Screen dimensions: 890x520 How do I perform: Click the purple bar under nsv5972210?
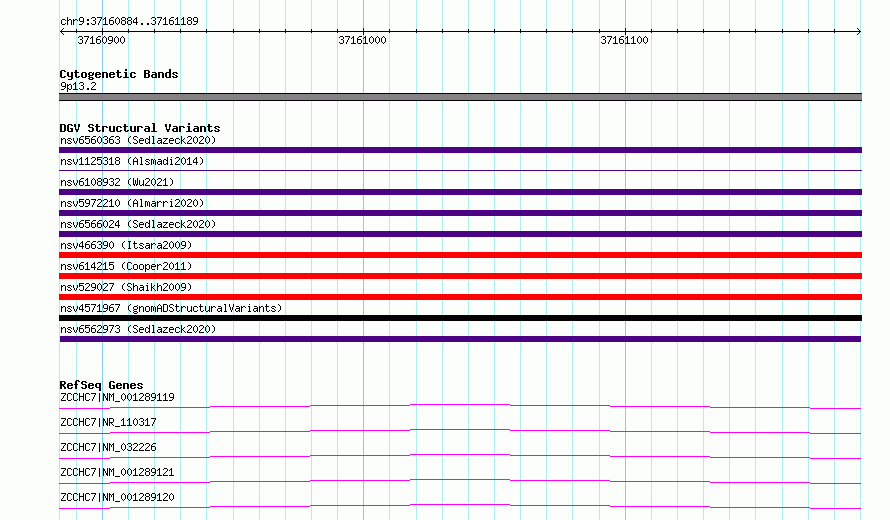click(x=460, y=213)
